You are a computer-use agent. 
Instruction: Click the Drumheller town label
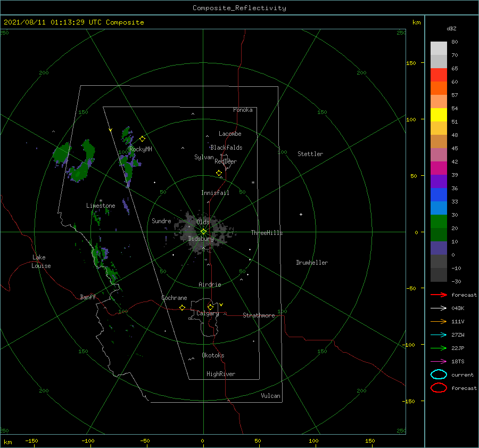(x=312, y=263)
